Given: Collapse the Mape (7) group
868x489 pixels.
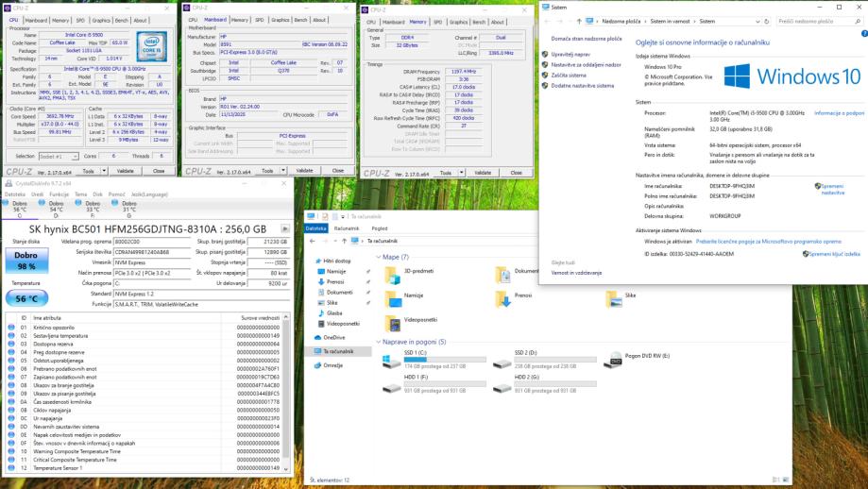Looking at the screenshot, I should (x=379, y=257).
